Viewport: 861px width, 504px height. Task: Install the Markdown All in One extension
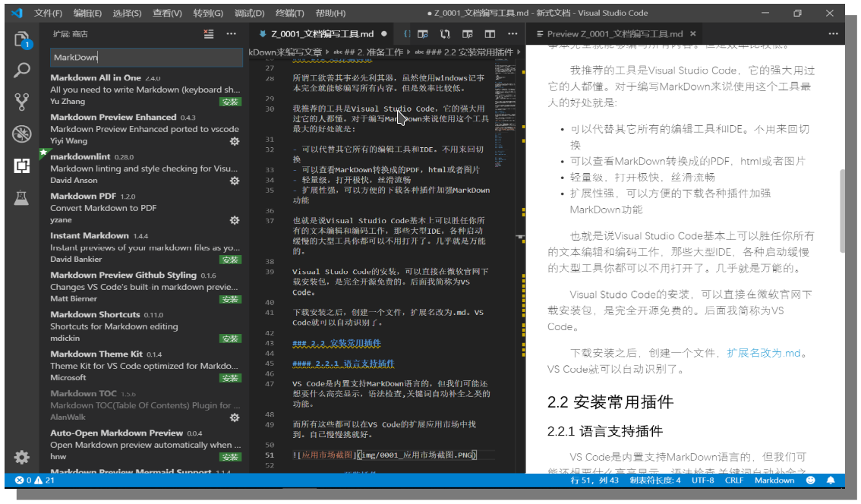click(230, 102)
